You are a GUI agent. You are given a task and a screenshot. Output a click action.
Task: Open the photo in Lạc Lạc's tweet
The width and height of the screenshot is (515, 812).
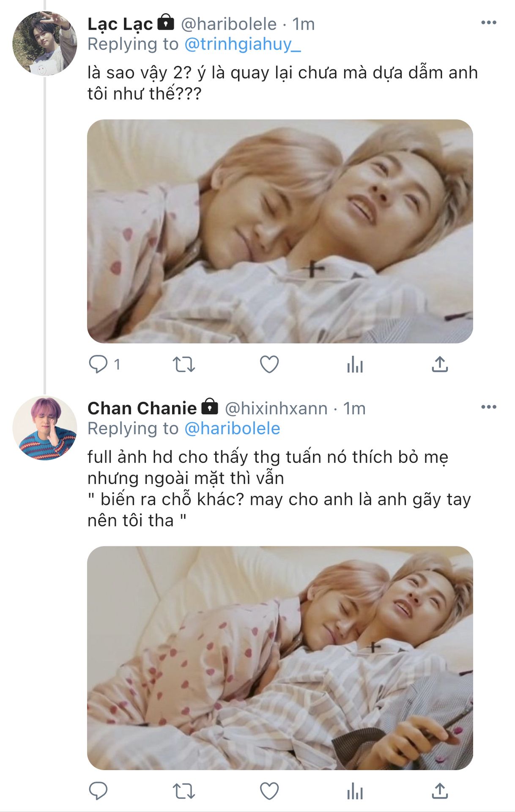(280, 231)
